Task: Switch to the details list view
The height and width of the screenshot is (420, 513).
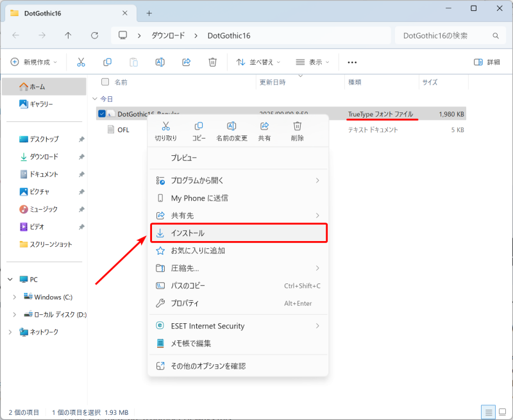Action: tap(489, 411)
